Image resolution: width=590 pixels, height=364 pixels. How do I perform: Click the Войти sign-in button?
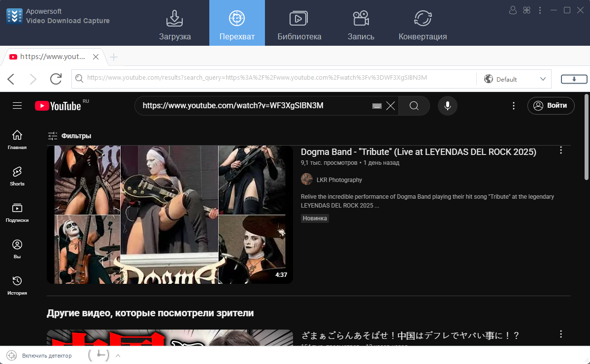pos(551,106)
